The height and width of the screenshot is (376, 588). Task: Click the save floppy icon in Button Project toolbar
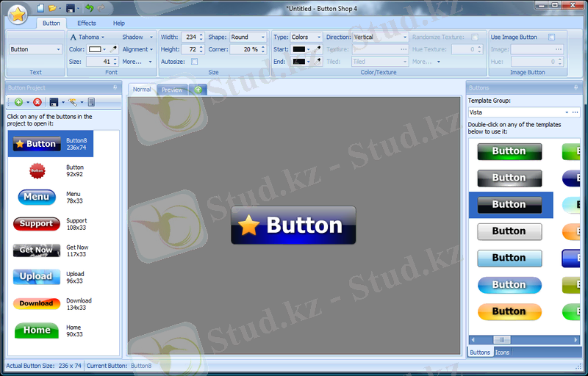click(54, 102)
